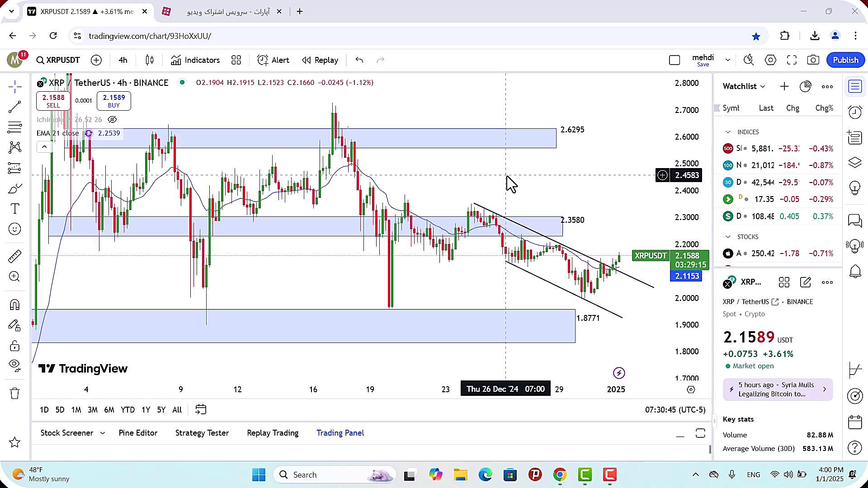This screenshot has width=868, height=488.
Task: Open the Notifications bell panel
Action: (855, 272)
